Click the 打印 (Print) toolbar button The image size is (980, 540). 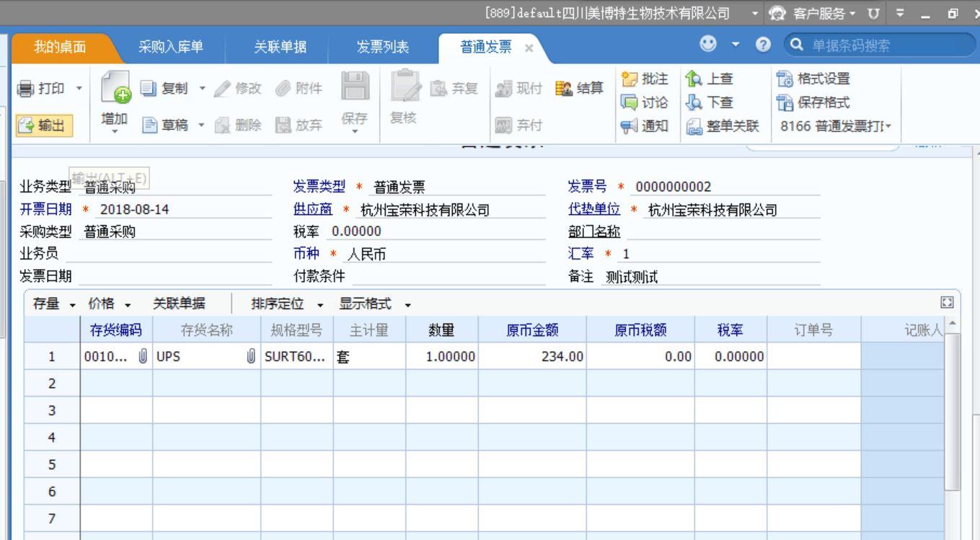tap(40, 89)
